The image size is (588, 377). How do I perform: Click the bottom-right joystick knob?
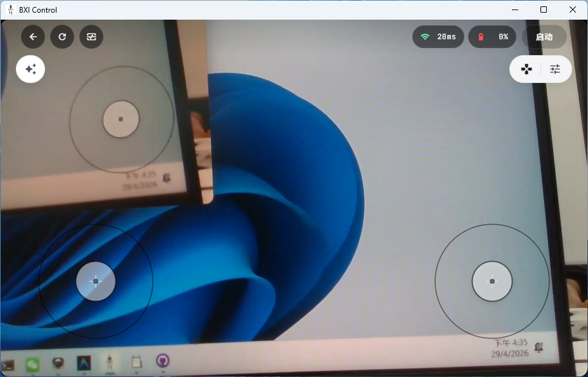492,281
